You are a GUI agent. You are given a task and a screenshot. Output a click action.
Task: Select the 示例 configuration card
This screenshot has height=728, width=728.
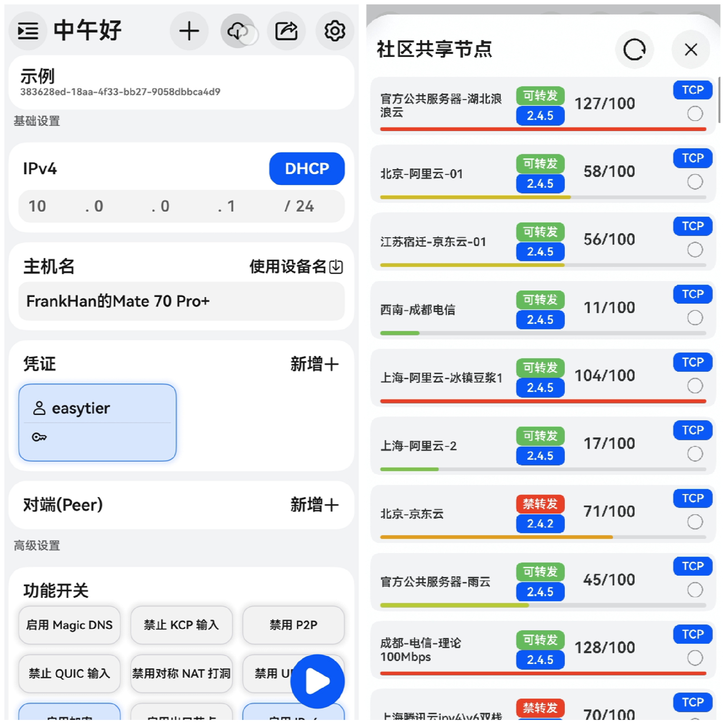click(181, 83)
